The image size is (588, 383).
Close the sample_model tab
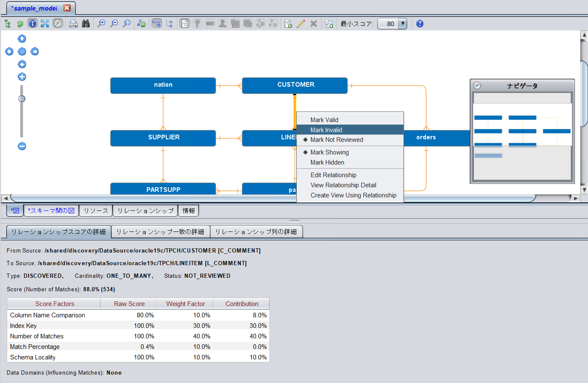coord(67,8)
